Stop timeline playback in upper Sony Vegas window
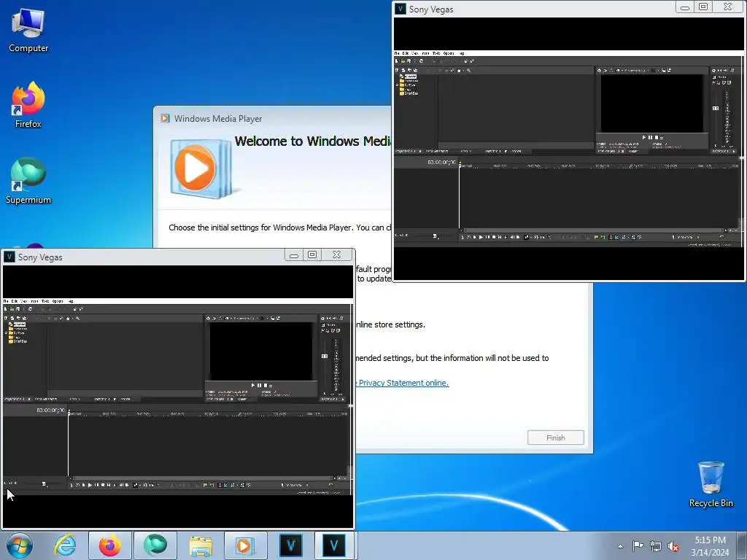The image size is (747, 560). click(494, 238)
